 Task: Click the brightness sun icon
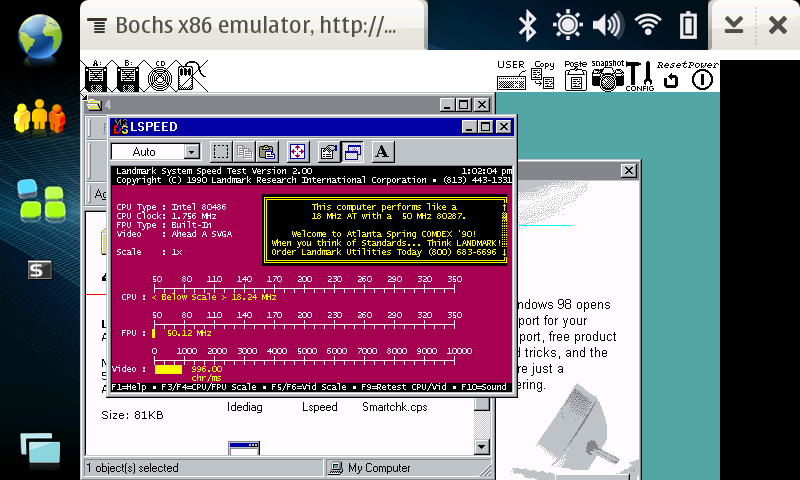pyautogui.click(x=567, y=25)
